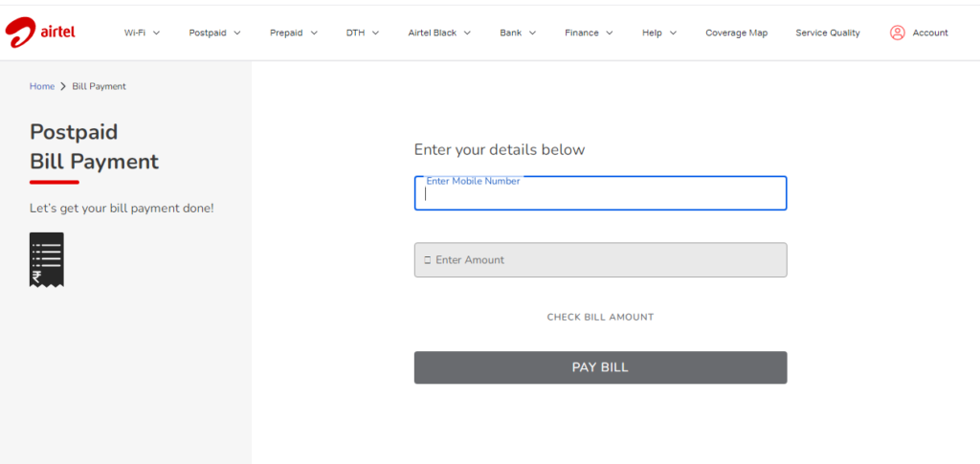Open the Wi-Fi nav item
Viewport: 980px width, 464px height.
pos(134,33)
